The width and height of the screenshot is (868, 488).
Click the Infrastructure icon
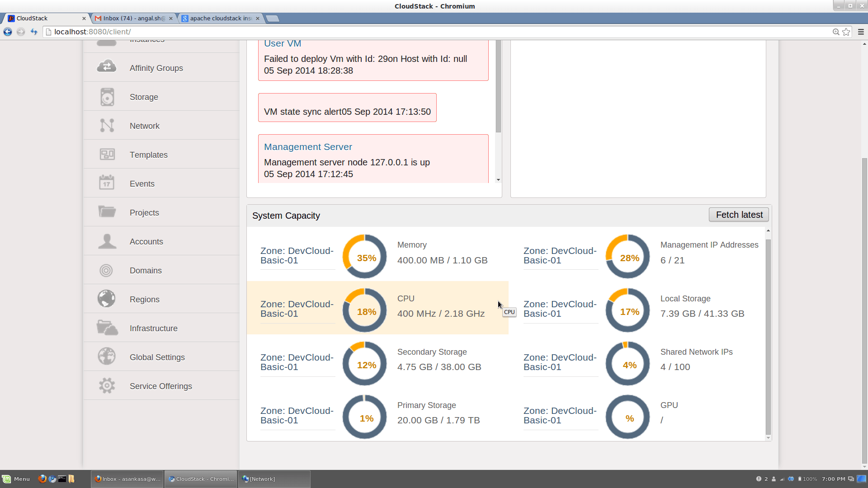(107, 328)
